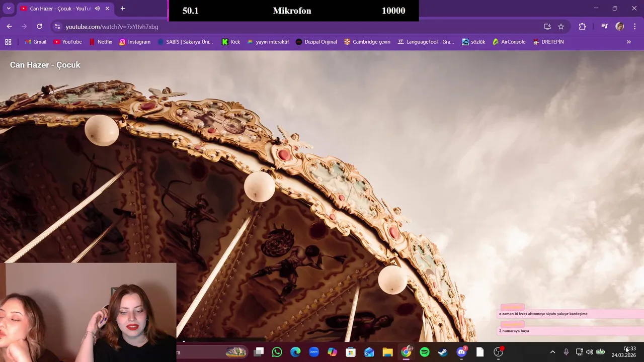Click the microphone tray icon
The height and width of the screenshot is (362, 644).
click(566, 352)
